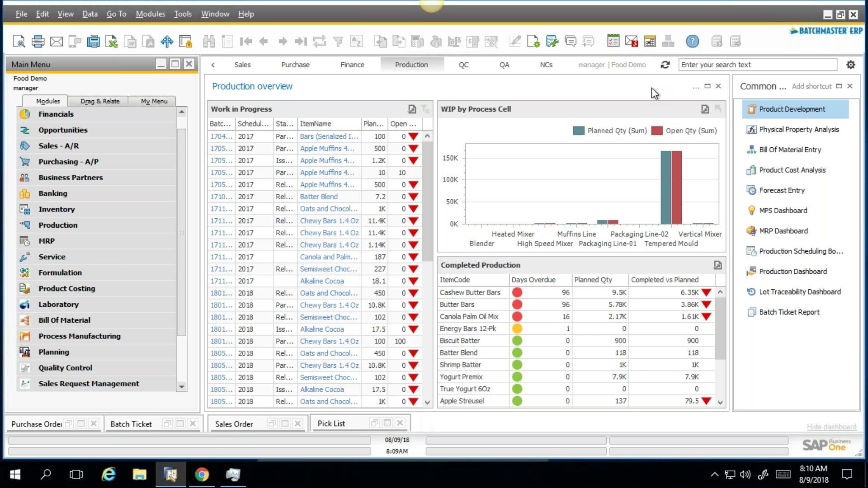Export the document to PDF

click(x=148, y=41)
